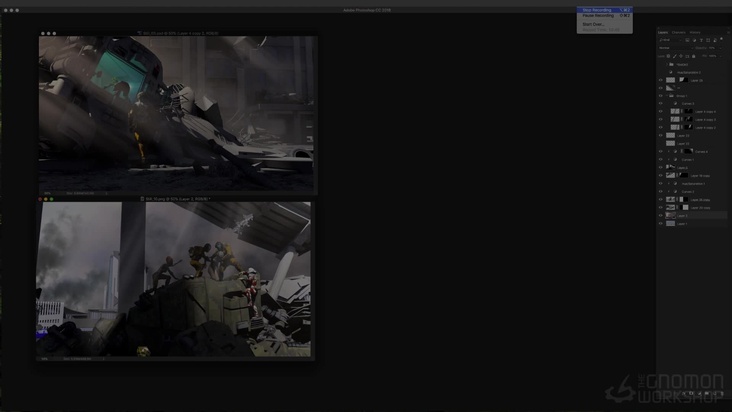Lock artboard nesting icon
732x412 pixels.
pyautogui.click(x=687, y=56)
